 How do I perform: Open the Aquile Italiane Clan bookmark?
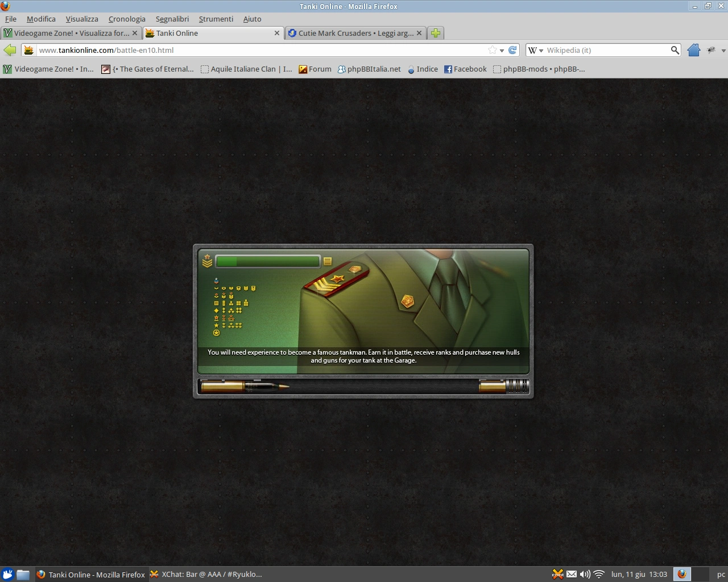[x=246, y=69]
